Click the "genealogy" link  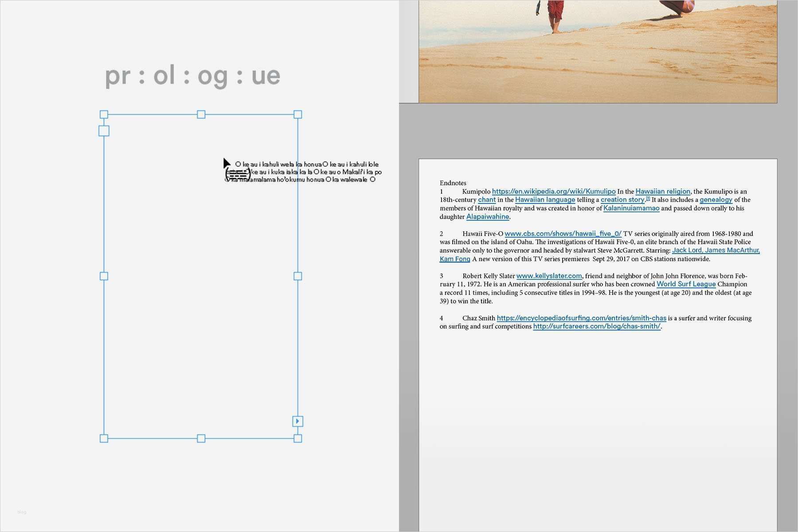point(716,199)
